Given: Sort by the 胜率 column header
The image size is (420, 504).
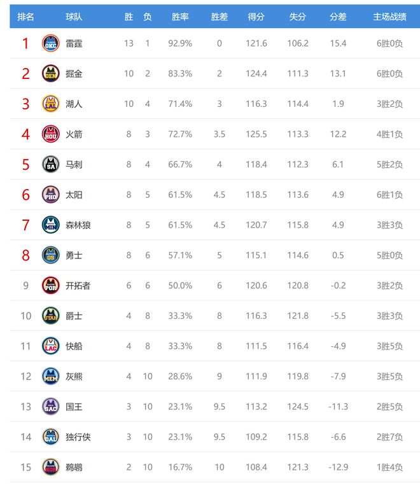Looking at the screenshot, I should point(180,17).
